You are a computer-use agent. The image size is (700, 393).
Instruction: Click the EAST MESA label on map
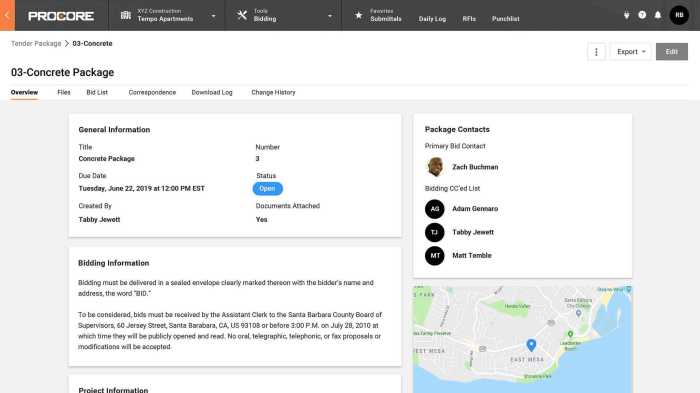[x=527, y=359]
